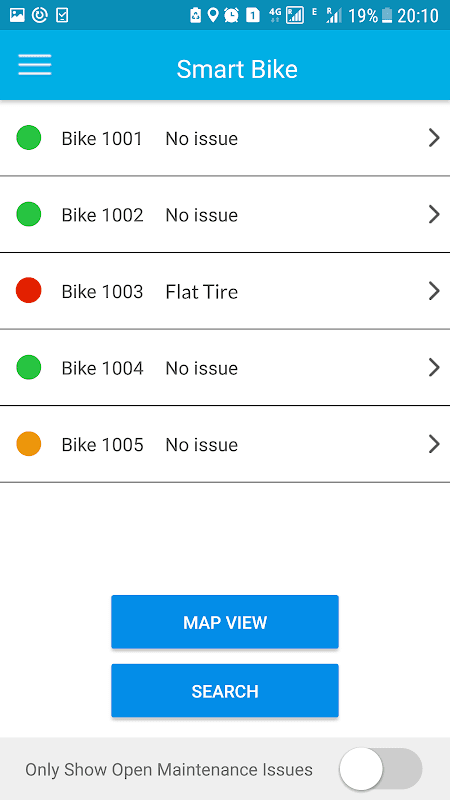Tap the orange status dot for Bike 1005
450x800 pixels.
29,444
